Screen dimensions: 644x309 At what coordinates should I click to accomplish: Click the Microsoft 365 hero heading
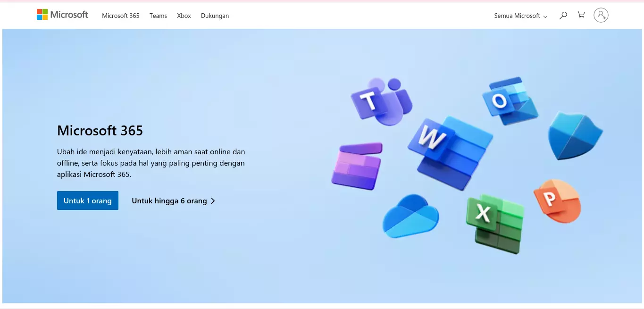(100, 130)
